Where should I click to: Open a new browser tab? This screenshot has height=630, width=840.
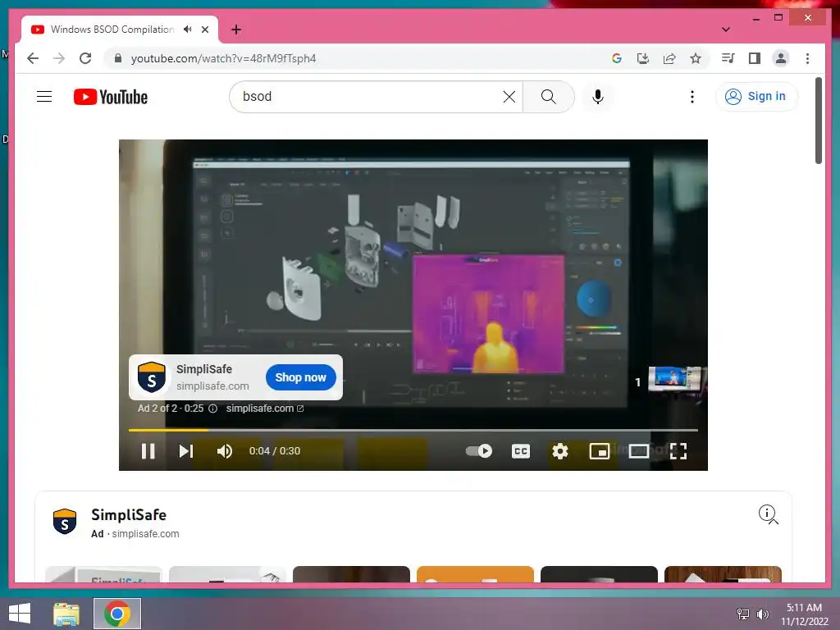point(236,30)
